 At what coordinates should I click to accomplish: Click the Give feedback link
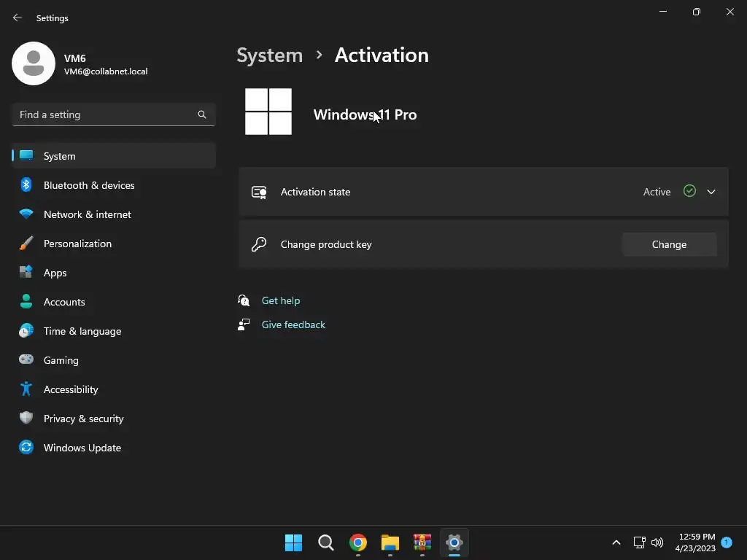click(x=293, y=324)
